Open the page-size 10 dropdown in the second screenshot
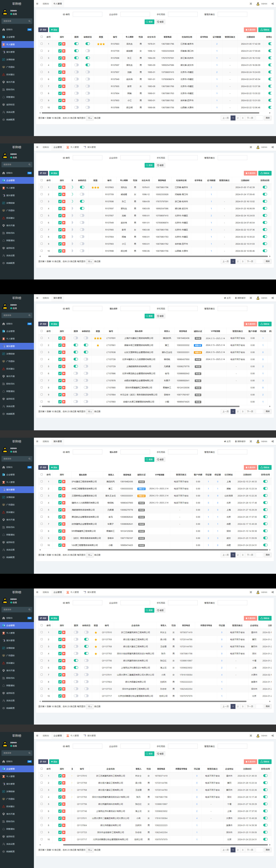Viewport: 276px width, 868px height. tap(90, 262)
